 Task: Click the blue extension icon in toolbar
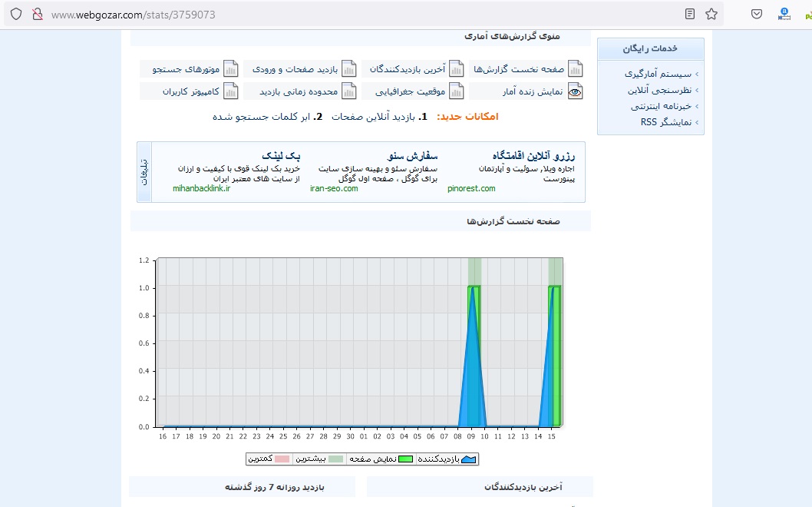click(x=784, y=14)
